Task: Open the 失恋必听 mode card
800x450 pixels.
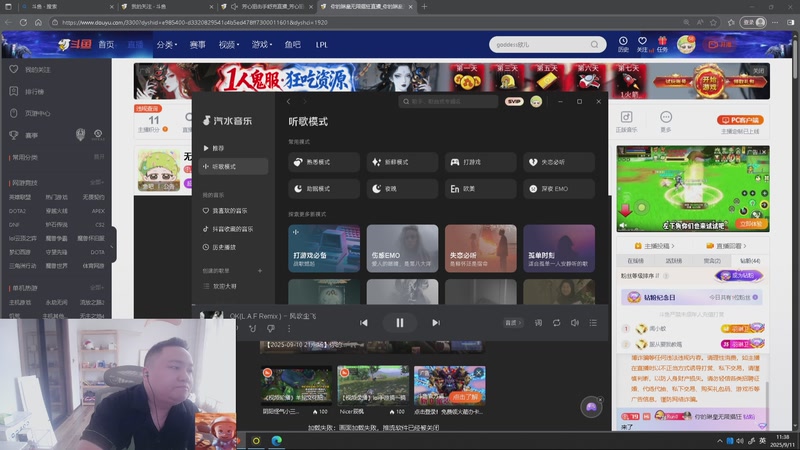Action: [x=481, y=248]
